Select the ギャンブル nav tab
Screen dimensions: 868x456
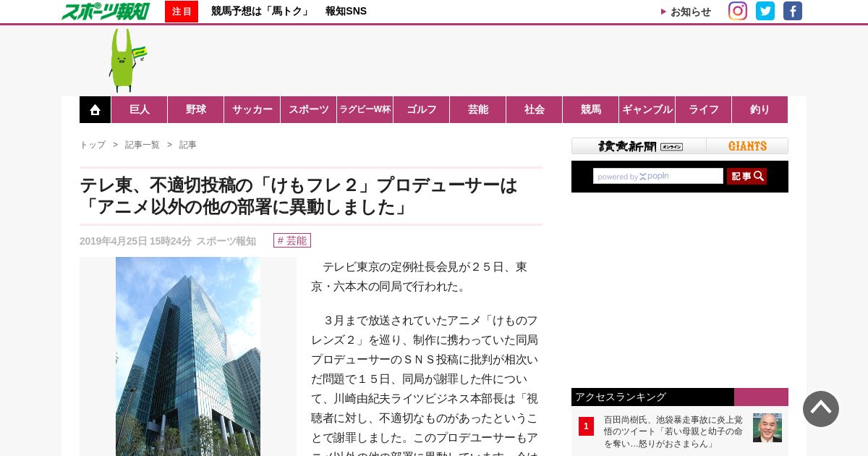point(647,110)
